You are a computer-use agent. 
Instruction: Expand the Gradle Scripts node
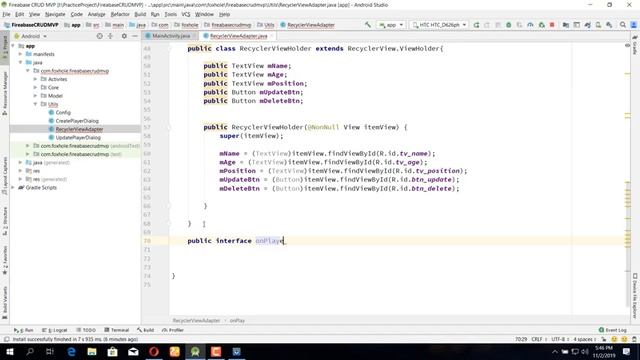coord(13,187)
